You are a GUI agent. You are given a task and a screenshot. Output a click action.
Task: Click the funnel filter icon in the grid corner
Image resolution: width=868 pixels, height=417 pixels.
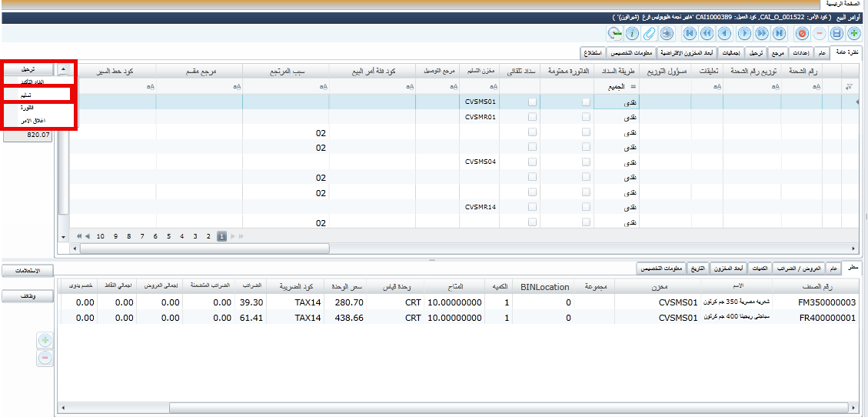point(849,88)
